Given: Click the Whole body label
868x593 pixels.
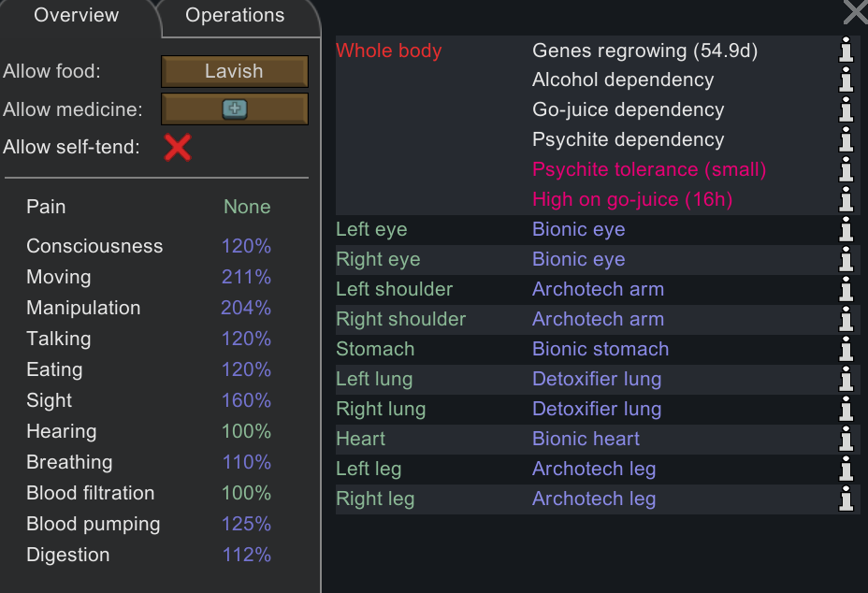Looking at the screenshot, I should coord(388,51).
